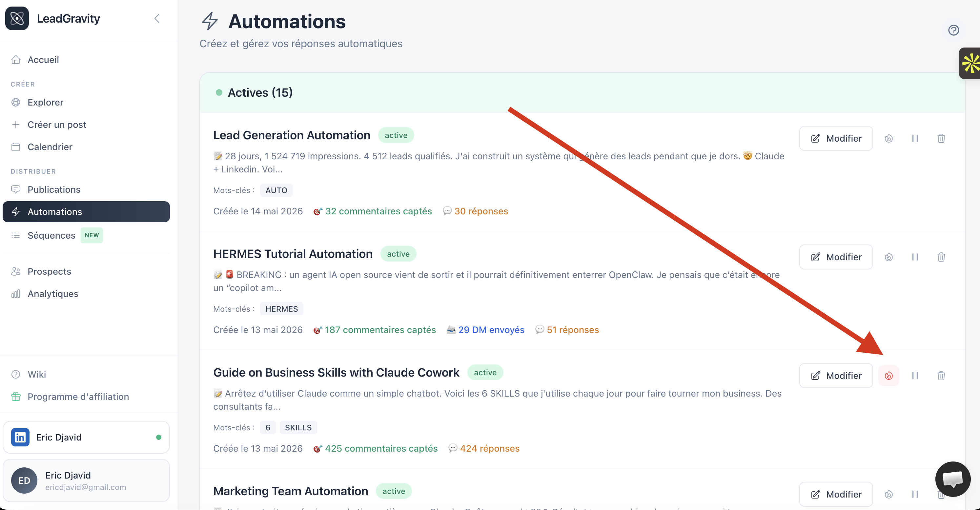The height and width of the screenshot is (510, 980).
Task: Click the help question mark icon at top right
Action: click(953, 30)
